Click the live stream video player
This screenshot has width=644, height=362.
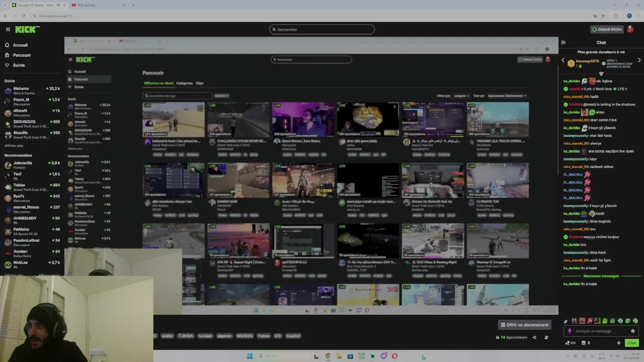click(x=311, y=176)
